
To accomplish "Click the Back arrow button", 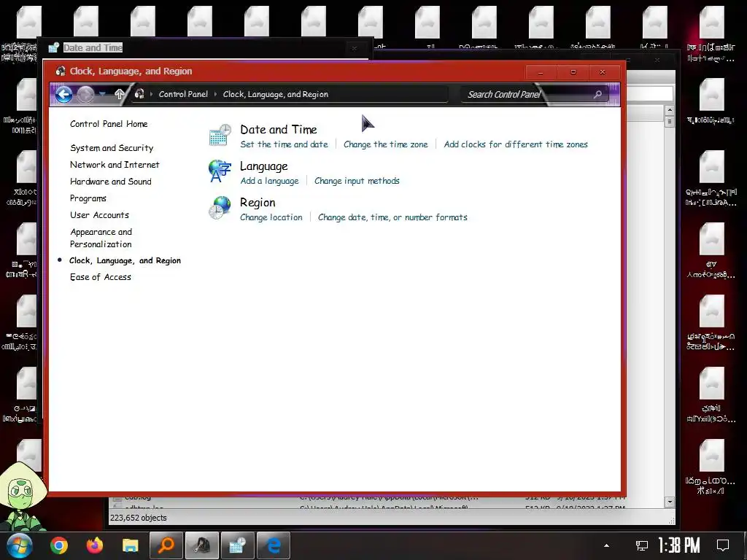I will [x=64, y=94].
